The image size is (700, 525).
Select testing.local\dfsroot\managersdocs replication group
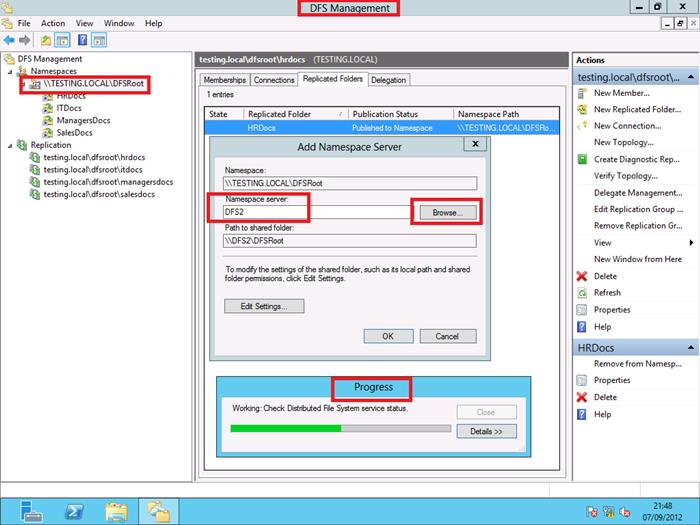108,182
